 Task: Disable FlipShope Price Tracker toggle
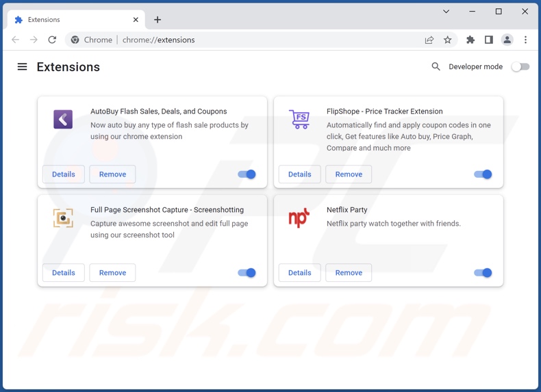point(483,174)
